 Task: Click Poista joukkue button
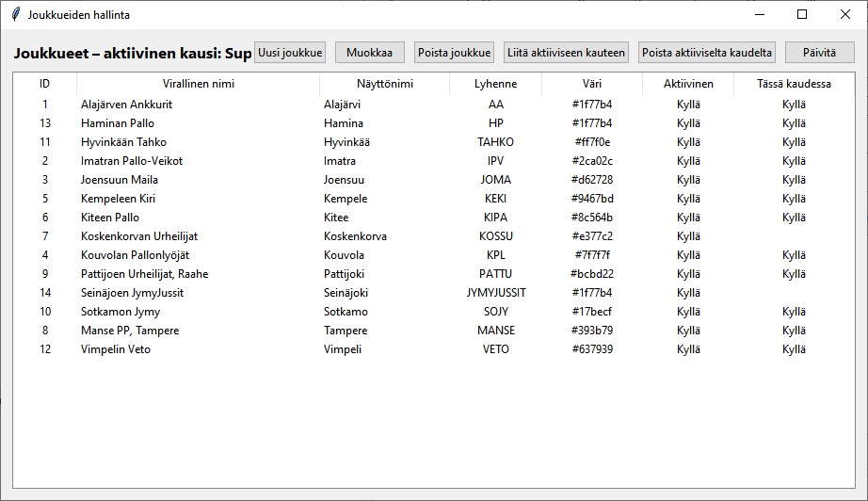click(x=455, y=53)
